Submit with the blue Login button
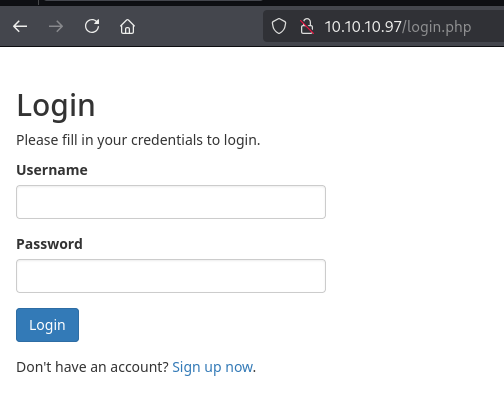 tap(47, 325)
